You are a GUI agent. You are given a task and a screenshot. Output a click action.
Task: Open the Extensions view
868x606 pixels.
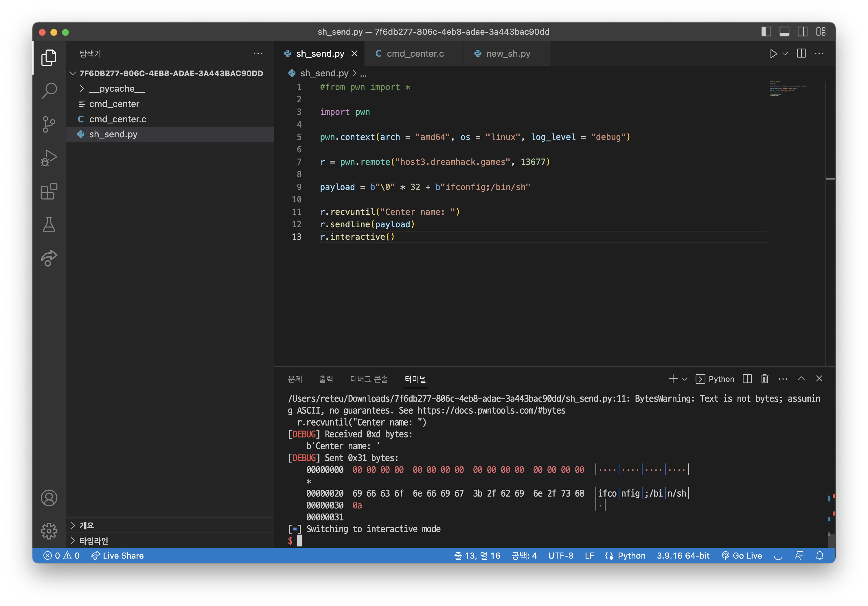point(49,191)
